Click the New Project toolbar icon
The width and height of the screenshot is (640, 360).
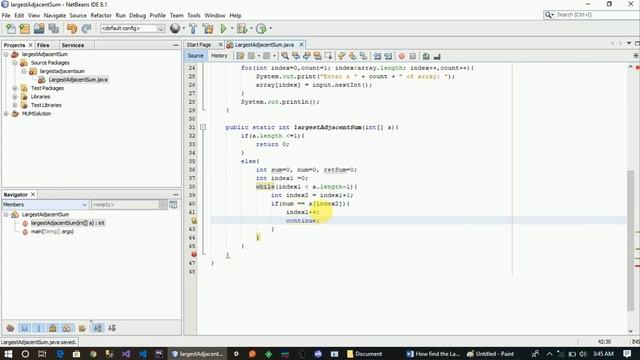click(x=24, y=29)
